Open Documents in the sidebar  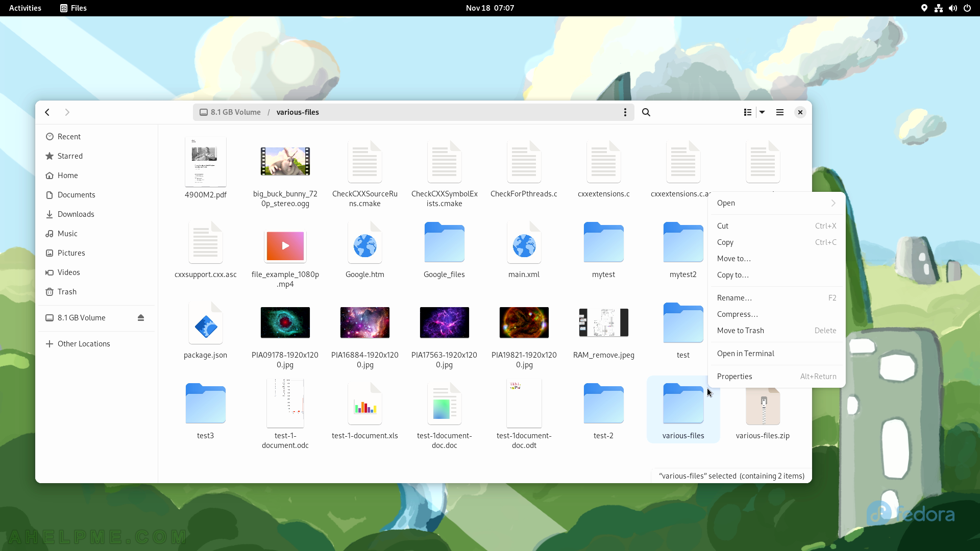tap(97, 195)
